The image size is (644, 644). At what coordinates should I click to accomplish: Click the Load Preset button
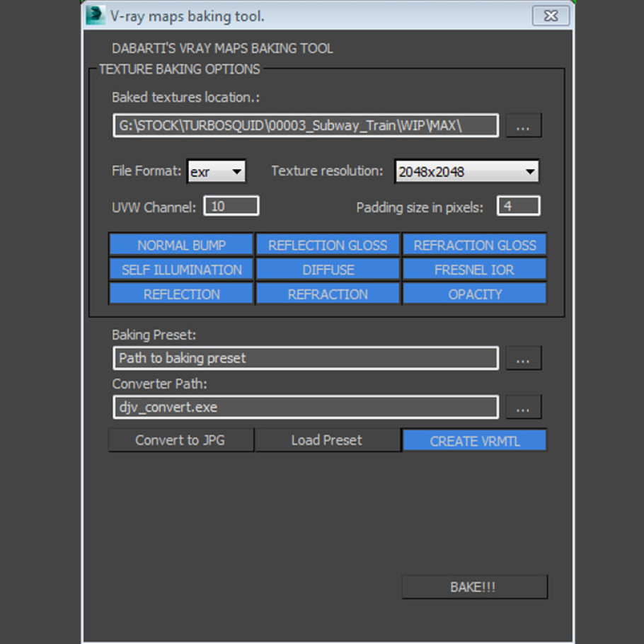coord(328,440)
